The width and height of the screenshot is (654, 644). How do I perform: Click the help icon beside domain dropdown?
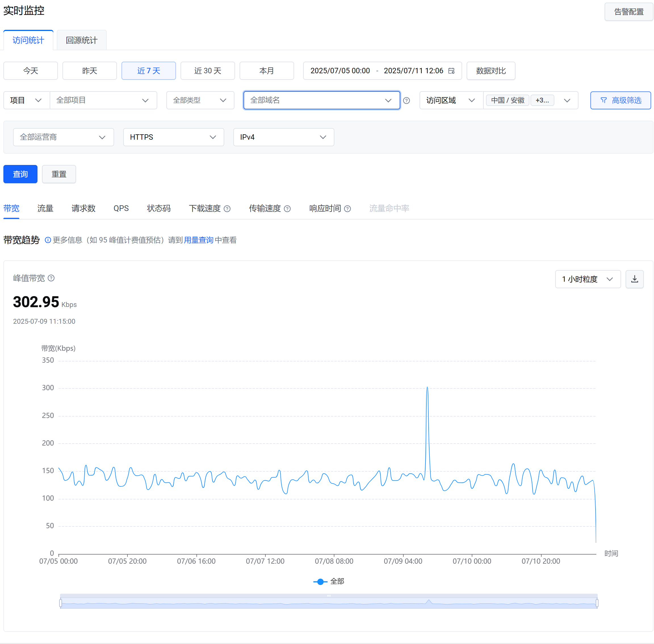pyautogui.click(x=406, y=101)
